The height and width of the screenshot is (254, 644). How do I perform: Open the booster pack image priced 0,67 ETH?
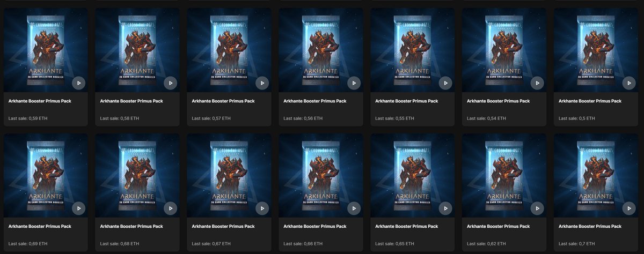pos(229,175)
